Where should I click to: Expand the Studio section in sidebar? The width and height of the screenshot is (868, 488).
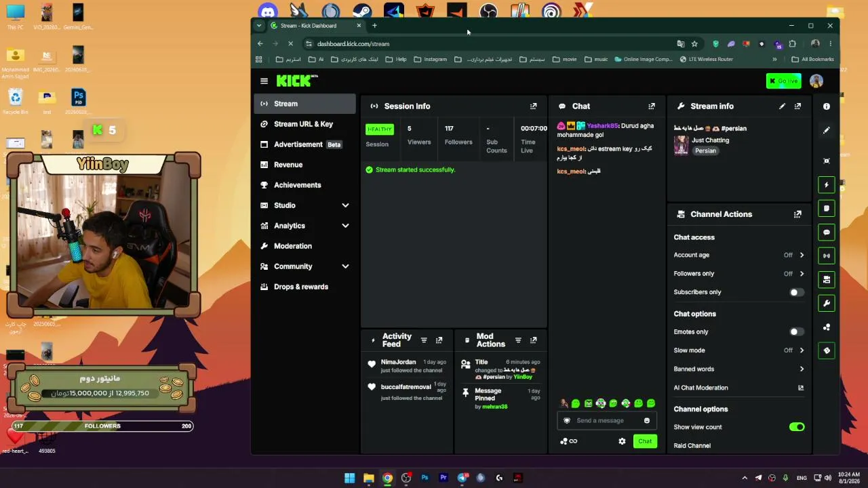click(x=305, y=205)
